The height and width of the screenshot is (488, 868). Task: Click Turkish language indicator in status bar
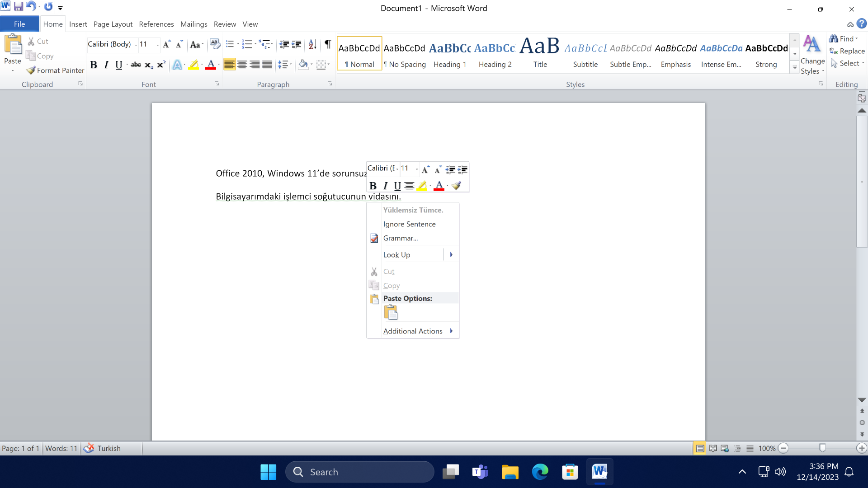click(109, 448)
